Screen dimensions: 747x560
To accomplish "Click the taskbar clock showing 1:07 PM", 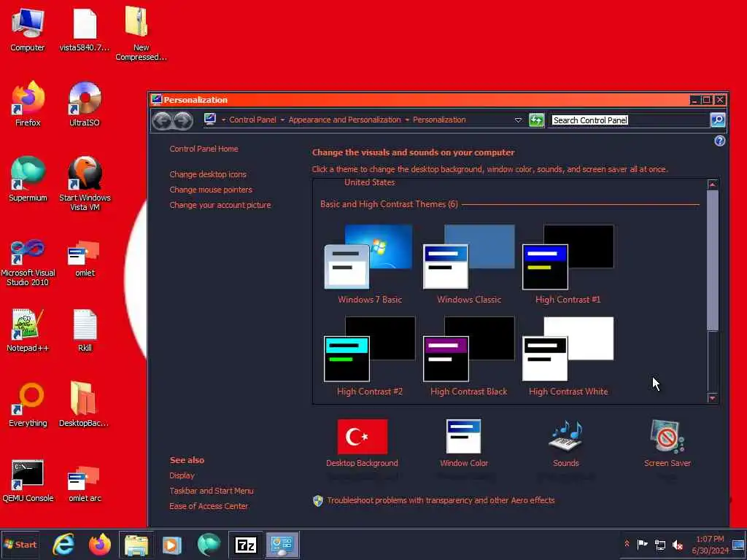I will click(710, 545).
